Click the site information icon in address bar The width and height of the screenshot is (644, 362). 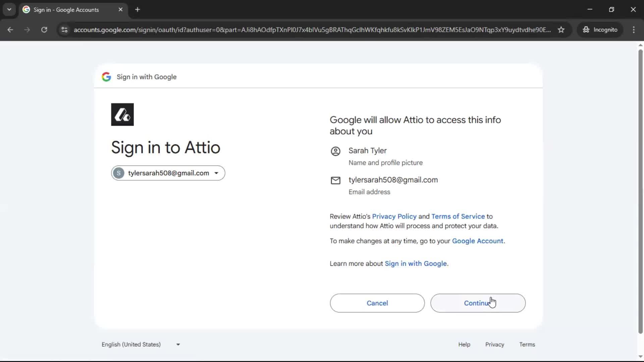pos(64,30)
